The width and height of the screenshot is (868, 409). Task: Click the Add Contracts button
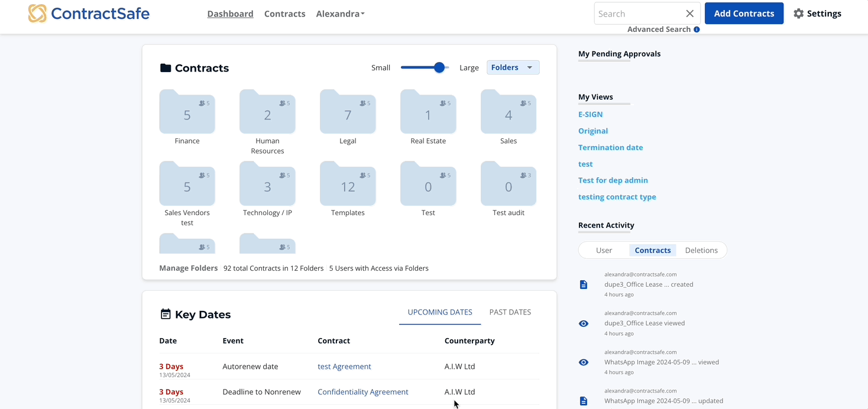coord(744,14)
